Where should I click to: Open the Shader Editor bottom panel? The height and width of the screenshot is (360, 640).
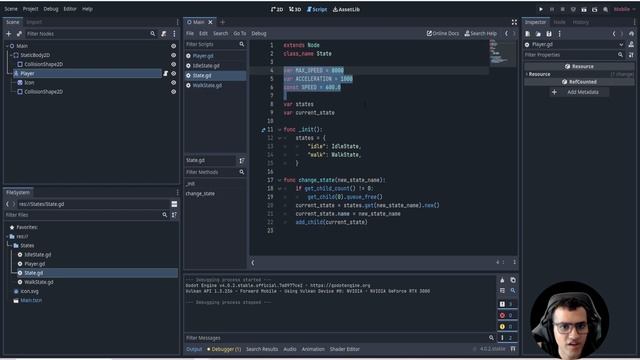(345, 349)
